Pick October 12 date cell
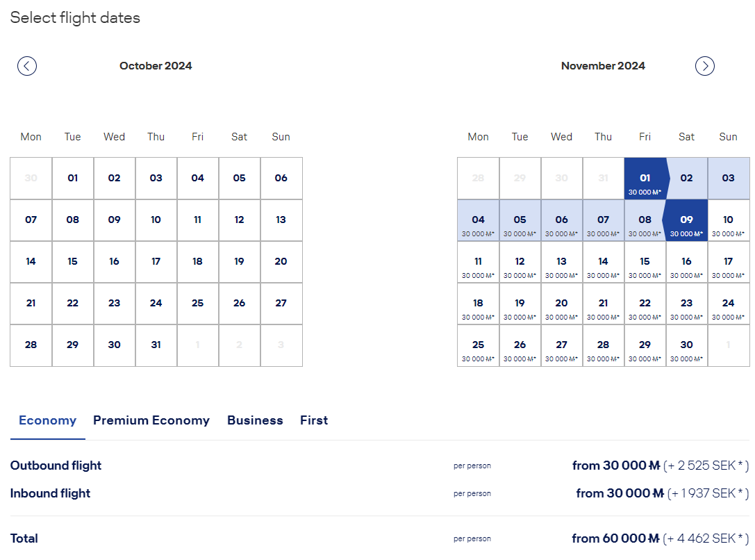The width and height of the screenshot is (755, 560). tap(240, 220)
